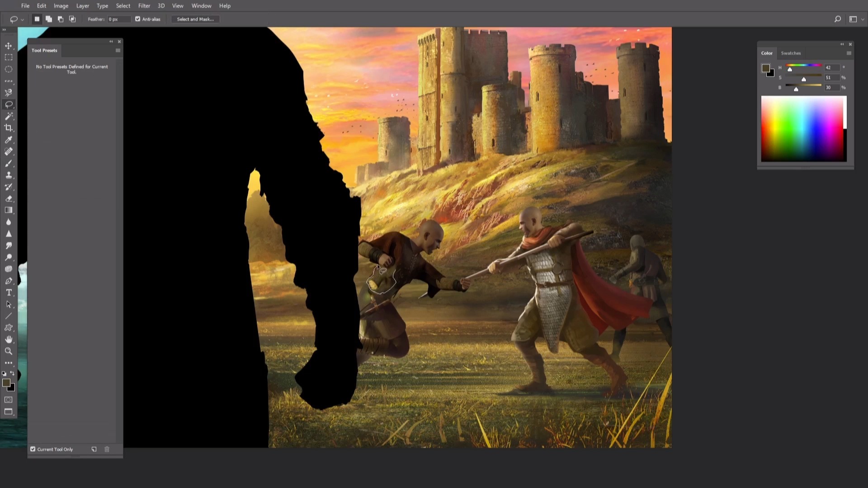Open the Tool Presets panel menu
The width and height of the screenshot is (868, 488).
pos(118,51)
